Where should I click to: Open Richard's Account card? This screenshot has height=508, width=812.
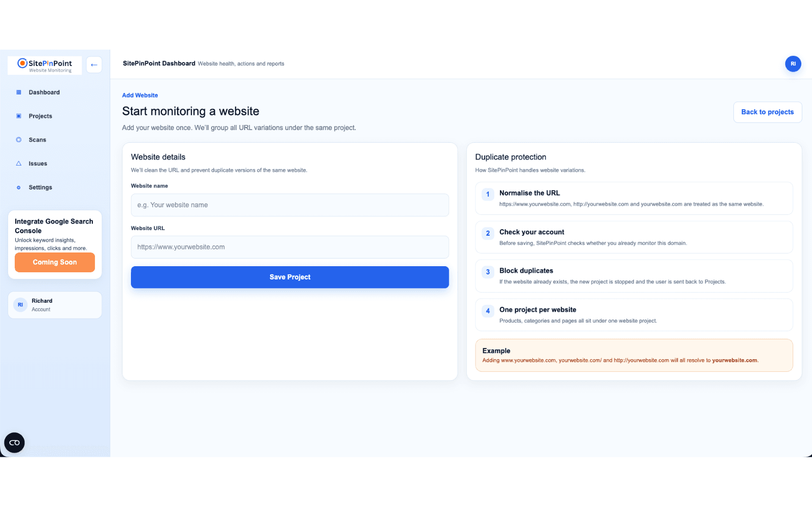(x=55, y=305)
